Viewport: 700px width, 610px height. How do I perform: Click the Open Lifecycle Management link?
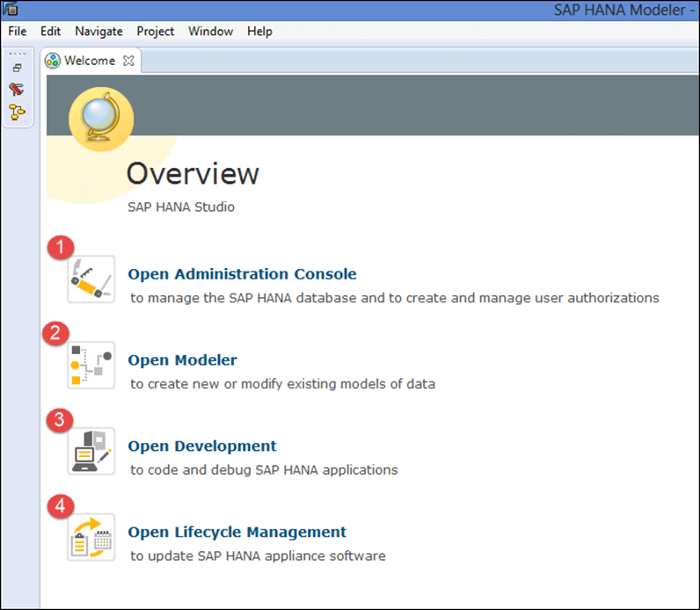[x=237, y=532]
